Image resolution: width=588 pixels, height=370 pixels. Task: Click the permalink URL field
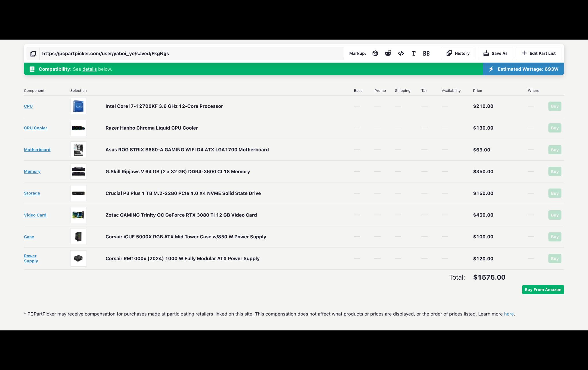point(192,54)
